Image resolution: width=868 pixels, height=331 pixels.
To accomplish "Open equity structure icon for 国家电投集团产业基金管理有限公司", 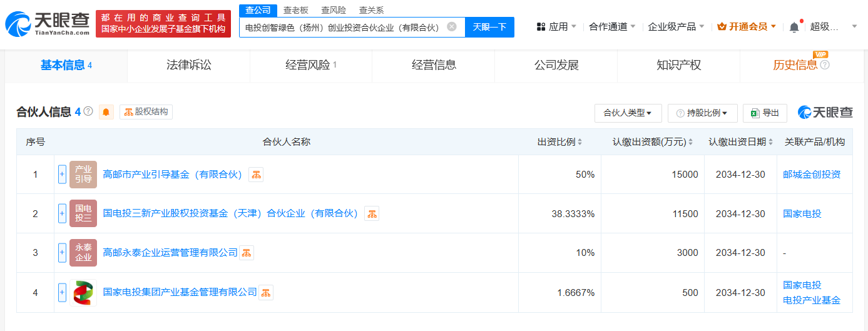I will 266,292.
